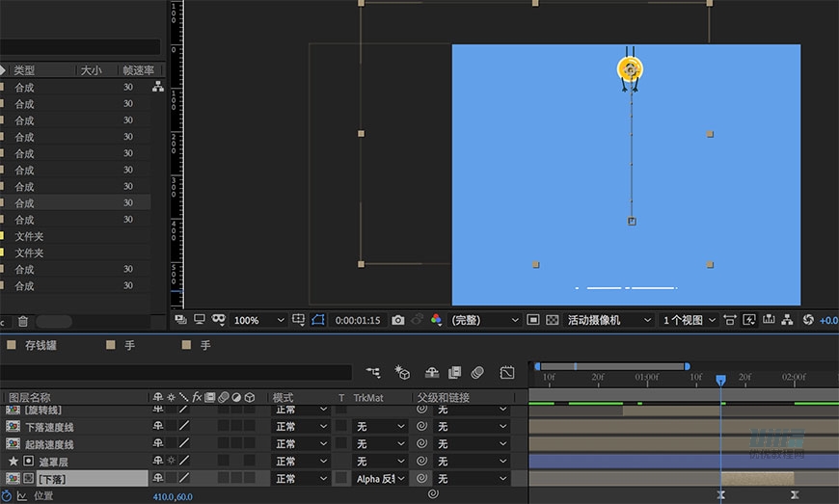Click the 类型 column header
This screenshot has height=504, width=839.
pyautogui.click(x=25, y=70)
